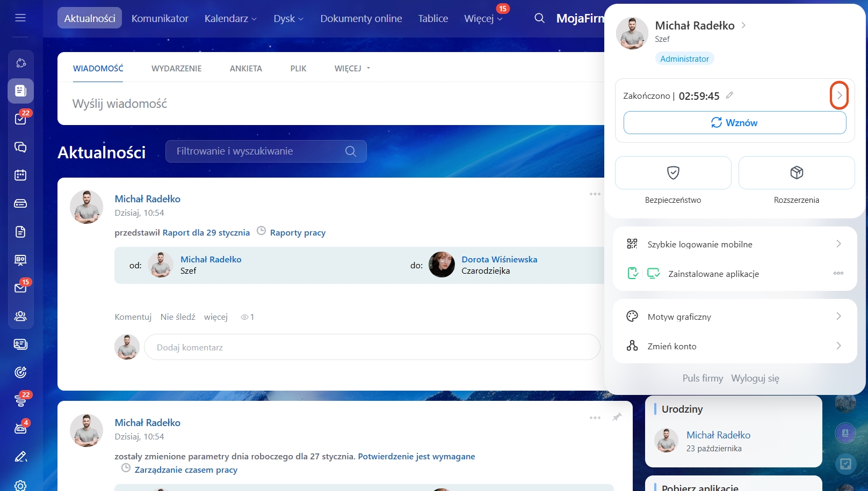This screenshot has height=491, width=868.
Task: Open the Raporty pracy link
Action: (x=298, y=233)
